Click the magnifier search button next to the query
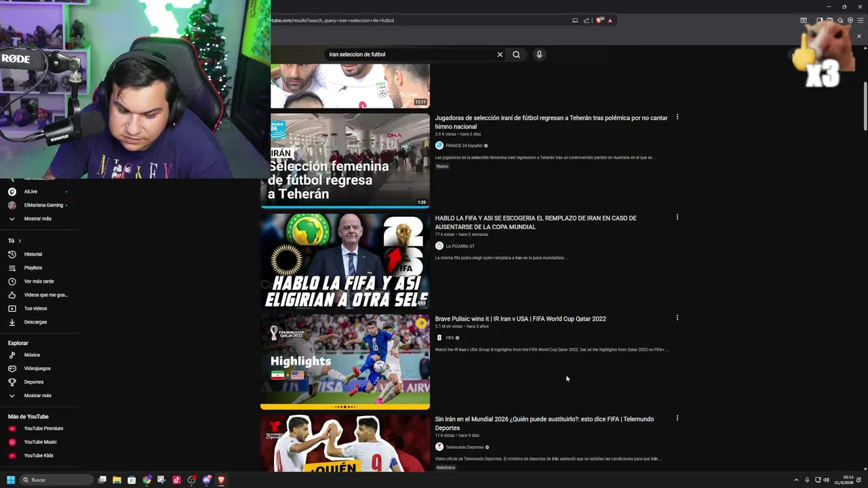Viewport: 868px width, 488px height. [x=516, y=54]
